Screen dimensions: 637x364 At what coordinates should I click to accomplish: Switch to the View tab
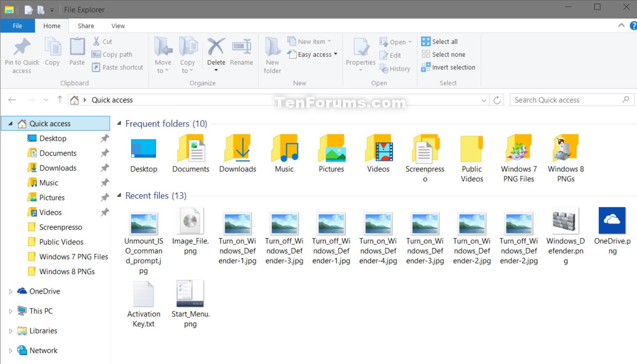(118, 25)
